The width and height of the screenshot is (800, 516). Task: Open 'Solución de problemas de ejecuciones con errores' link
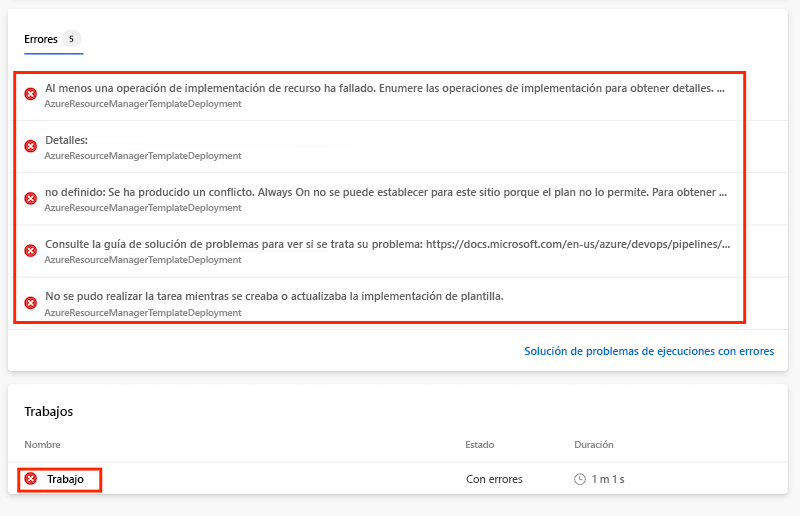click(x=649, y=351)
